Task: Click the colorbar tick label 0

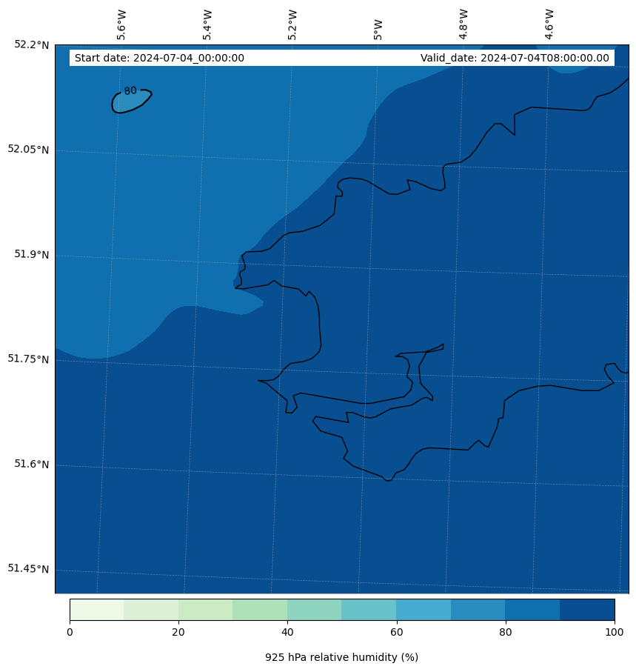Action: 70,632
